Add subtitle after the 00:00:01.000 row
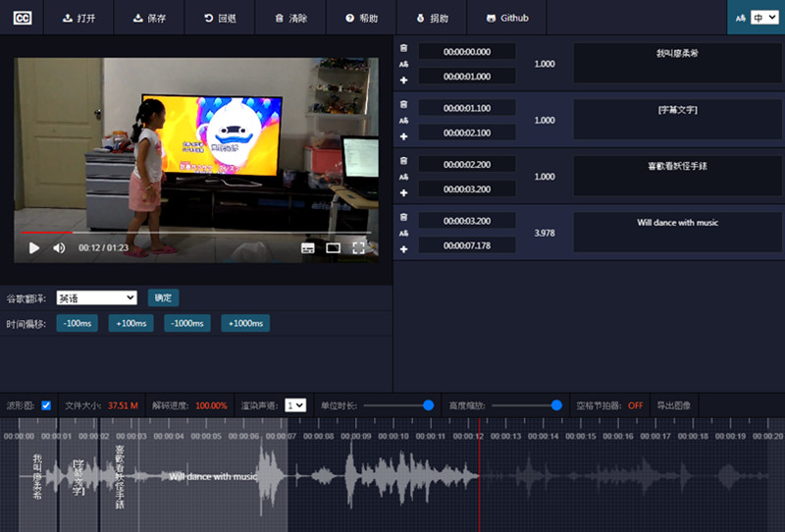 click(403, 80)
